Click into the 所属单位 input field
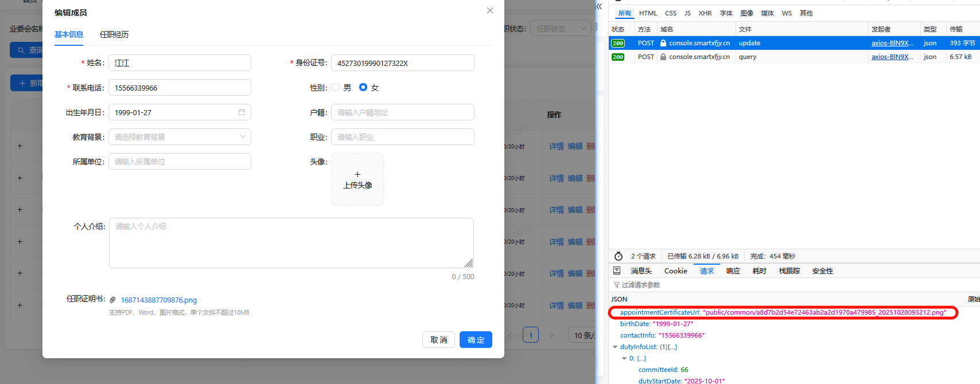Image resolution: width=980 pixels, height=384 pixels. point(180,162)
